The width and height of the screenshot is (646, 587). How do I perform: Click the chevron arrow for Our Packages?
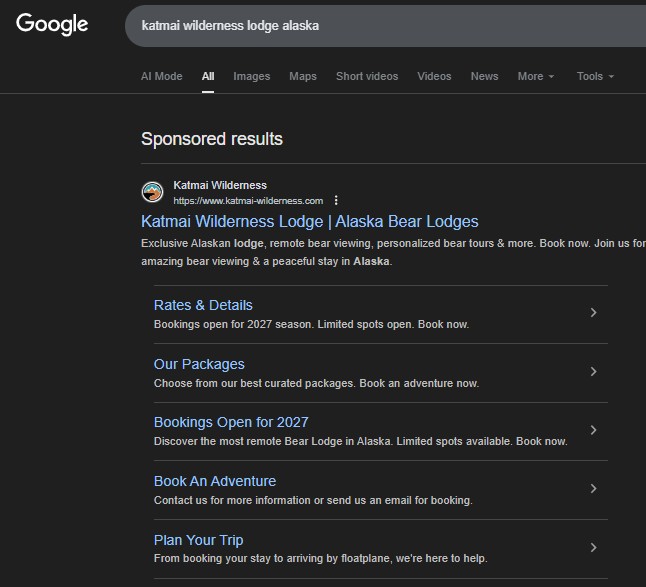click(593, 372)
